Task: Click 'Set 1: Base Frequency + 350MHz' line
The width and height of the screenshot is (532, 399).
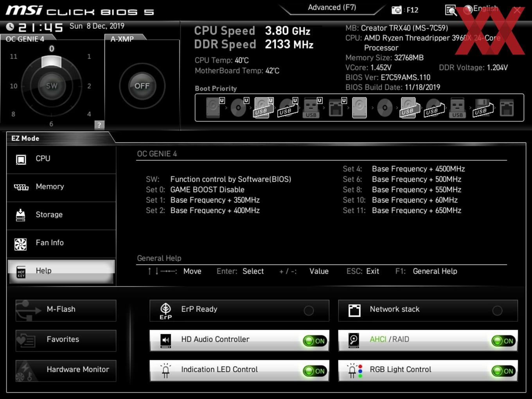Action: 203,200
